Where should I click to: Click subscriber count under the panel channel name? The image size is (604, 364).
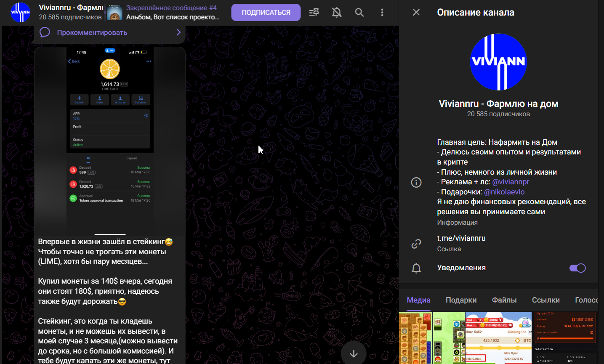point(498,114)
